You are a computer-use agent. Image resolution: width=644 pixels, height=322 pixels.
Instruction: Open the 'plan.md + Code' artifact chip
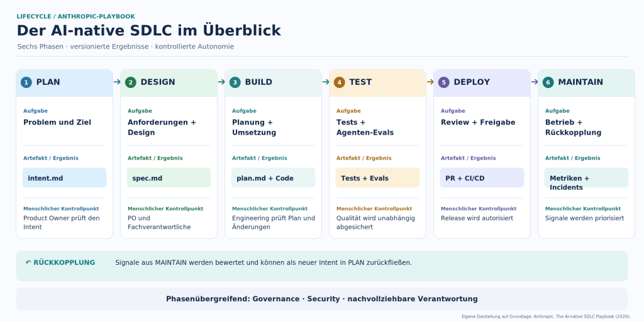tap(273, 178)
